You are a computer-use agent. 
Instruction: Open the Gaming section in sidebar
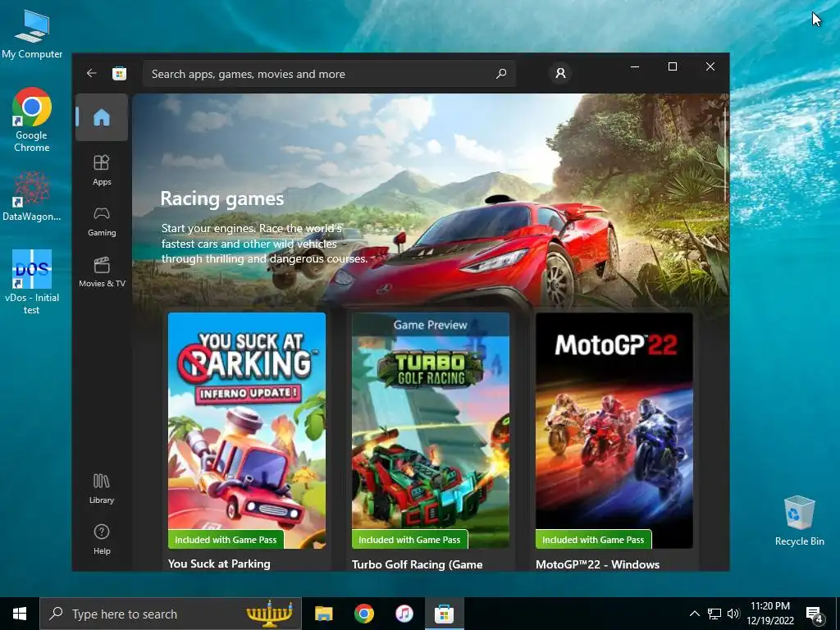coord(102,221)
